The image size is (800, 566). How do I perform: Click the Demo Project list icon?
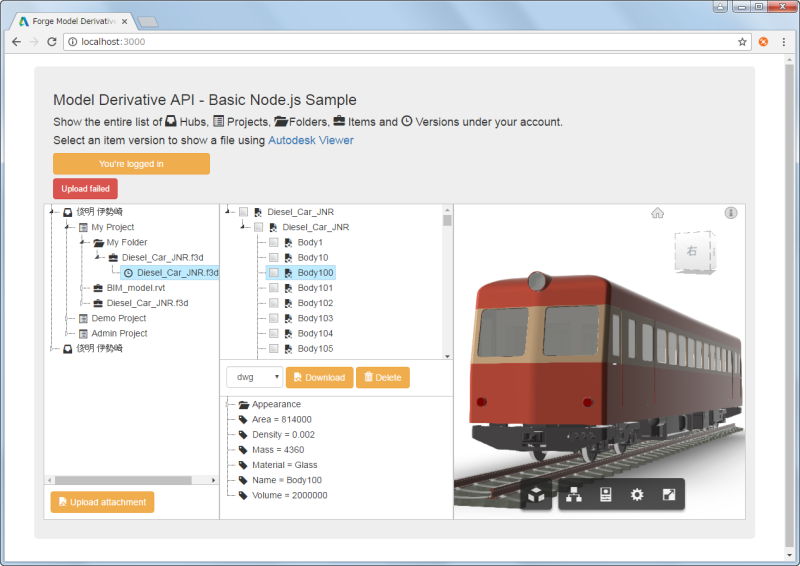click(x=83, y=318)
